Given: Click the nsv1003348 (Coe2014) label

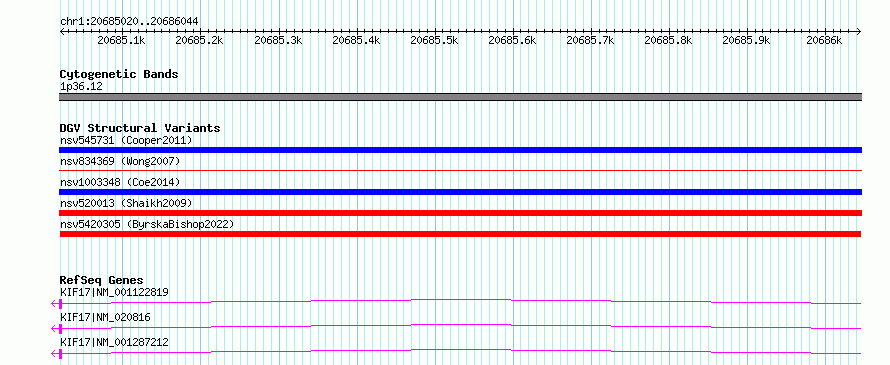Looking at the screenshot, I should (x=120, y=182).
